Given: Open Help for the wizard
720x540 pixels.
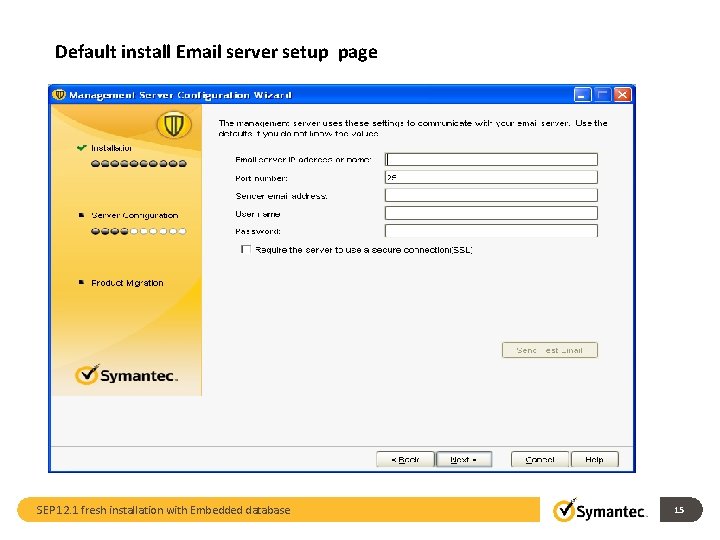Looking at the screenshot, I should [595, 459].
